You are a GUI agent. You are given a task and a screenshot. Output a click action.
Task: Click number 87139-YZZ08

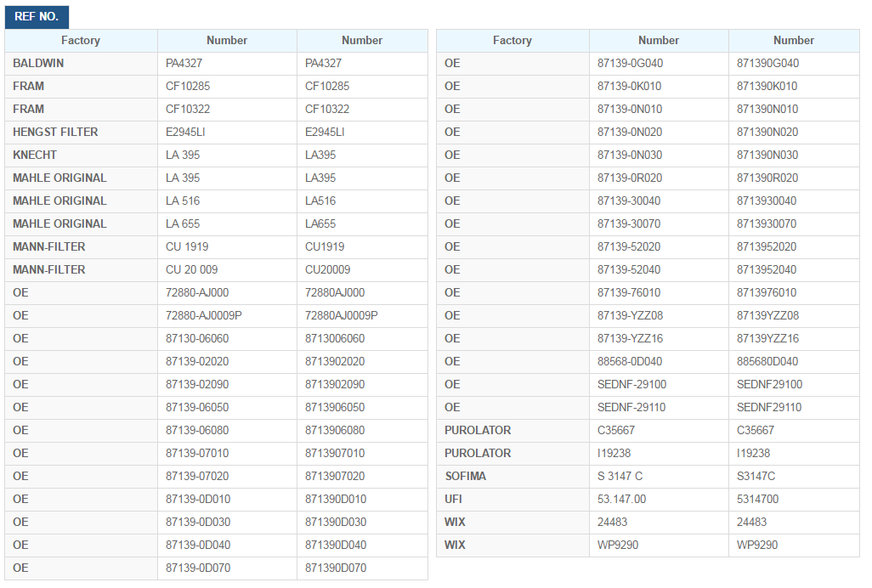[x=631, y=316]
